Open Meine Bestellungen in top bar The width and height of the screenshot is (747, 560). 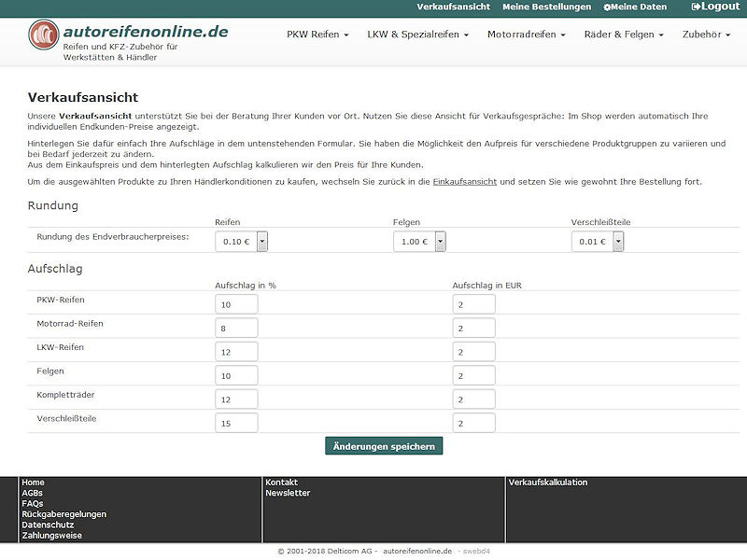coord(546,7)
